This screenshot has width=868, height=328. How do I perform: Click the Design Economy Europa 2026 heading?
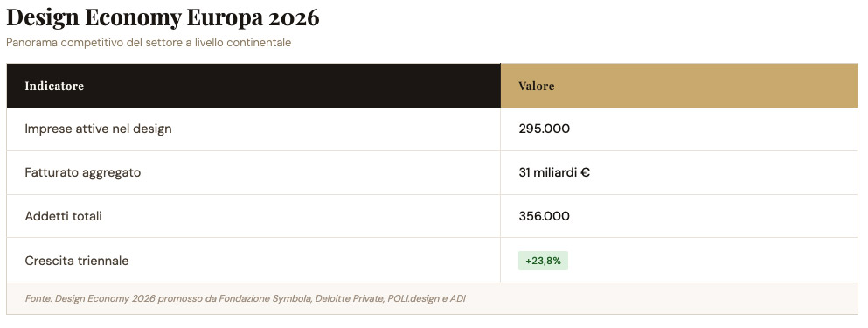point(163,17)
